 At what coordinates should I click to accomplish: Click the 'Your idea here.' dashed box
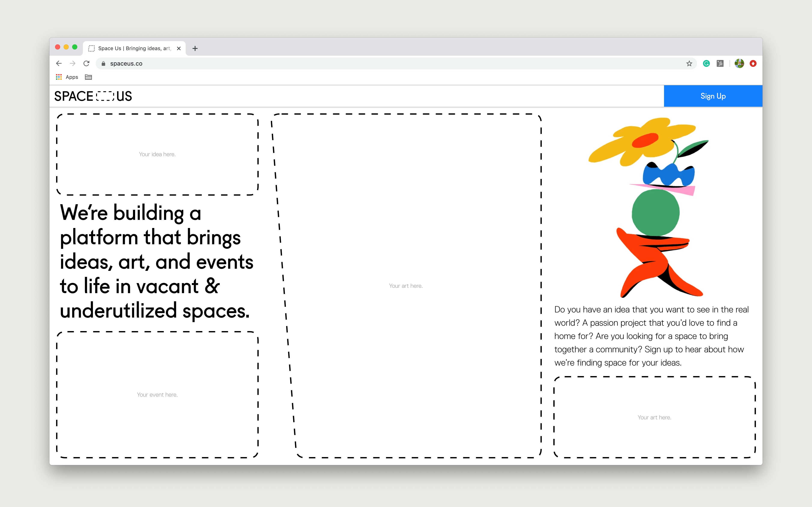tap(157, 154)
